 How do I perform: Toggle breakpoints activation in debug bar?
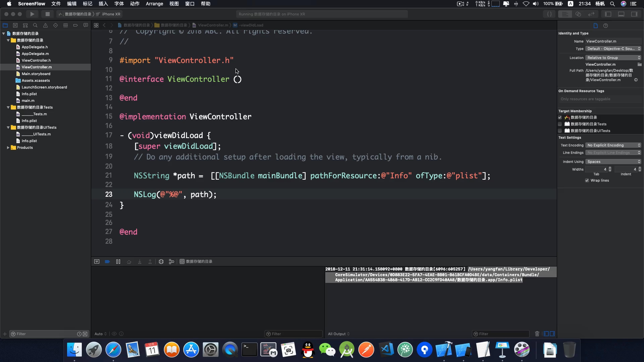click(x=107, y=261)
